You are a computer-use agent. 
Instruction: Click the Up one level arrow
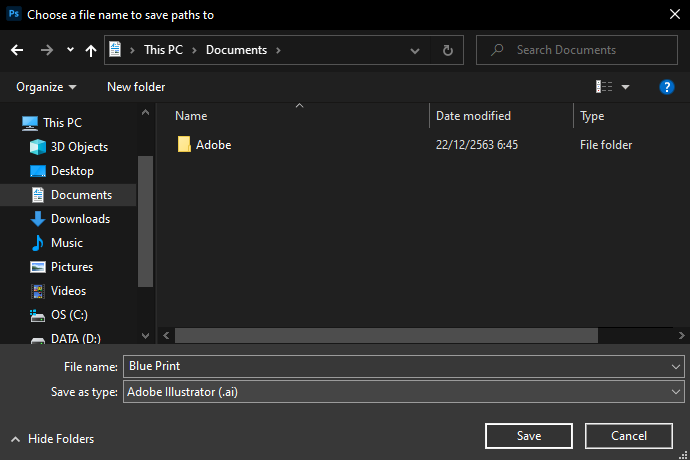click(x=91, y=50)
